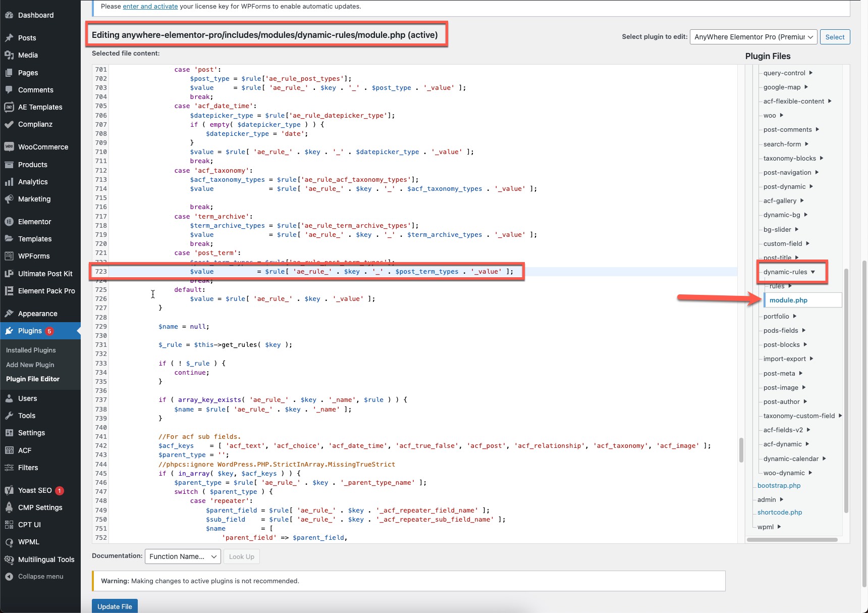Expand the wpml folder
868x613 pixels.
click(779, 527)
